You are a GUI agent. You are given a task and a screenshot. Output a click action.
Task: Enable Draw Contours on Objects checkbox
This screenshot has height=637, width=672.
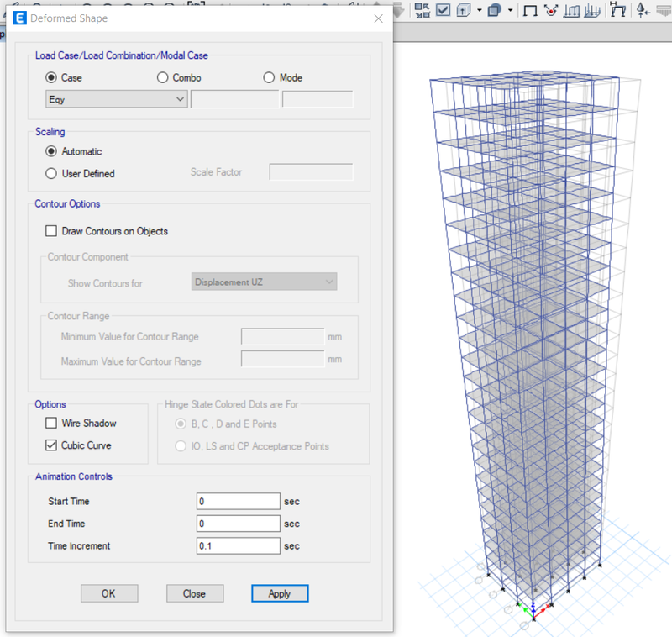51,230
